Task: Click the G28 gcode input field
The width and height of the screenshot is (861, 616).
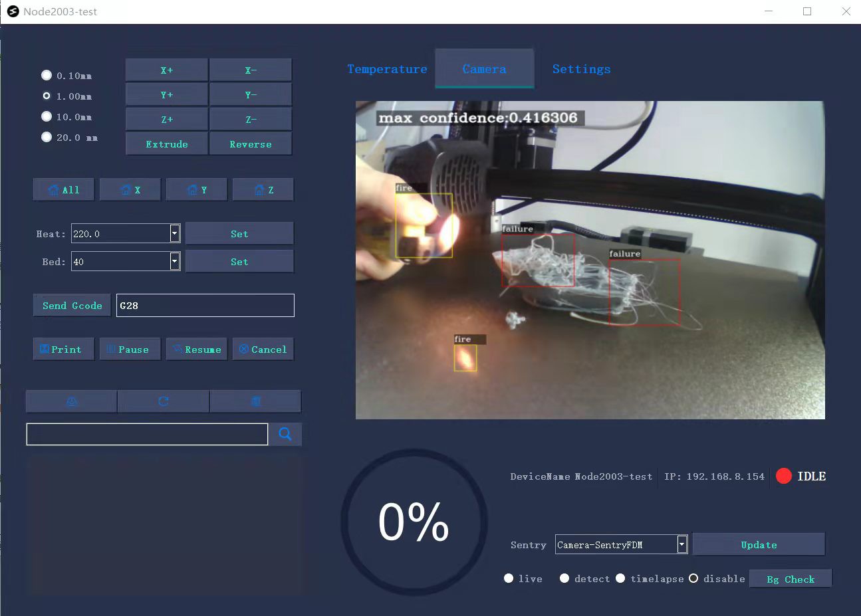Action: click(205, 306)
